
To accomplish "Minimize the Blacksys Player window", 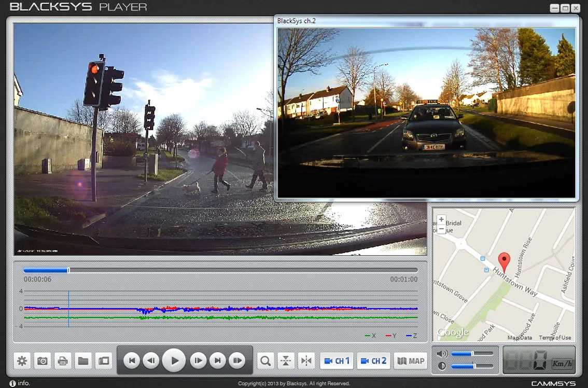I will tap(555, 8).
